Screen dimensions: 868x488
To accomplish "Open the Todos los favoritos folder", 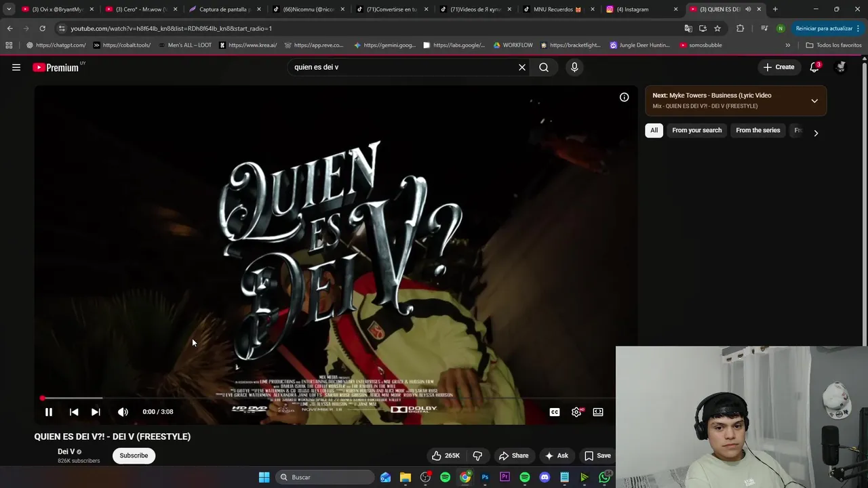I will pyautogui.click(x=834, y=45).
